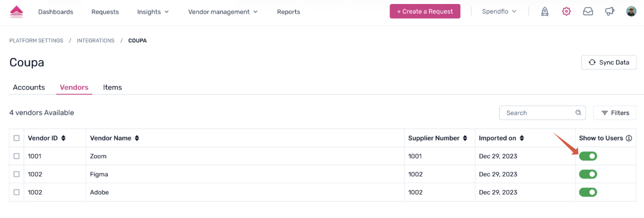This screenshot has width=644, height=218.
Task: Click the Spendflo logo icon
Action: point(16,12)
